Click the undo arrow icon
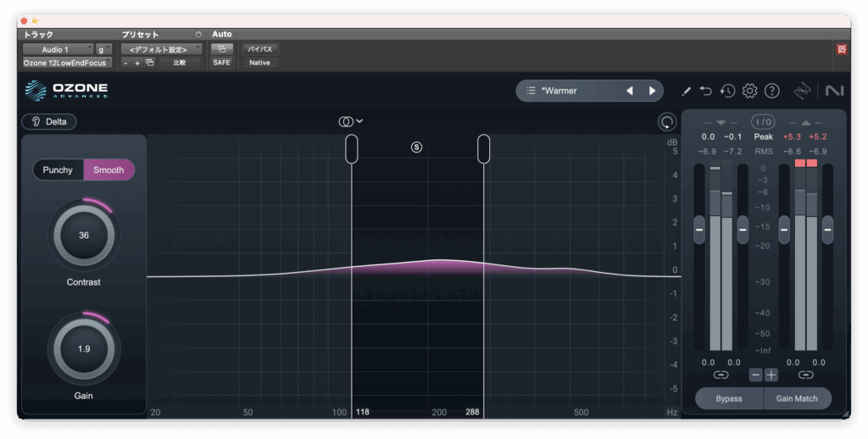Viewport: 868px width, 439px height. coord(706,91)
